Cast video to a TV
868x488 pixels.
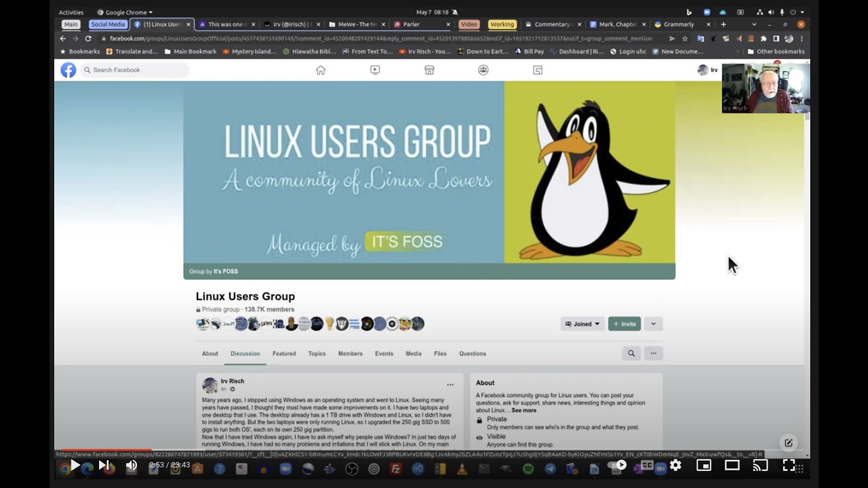pos(761,465)
